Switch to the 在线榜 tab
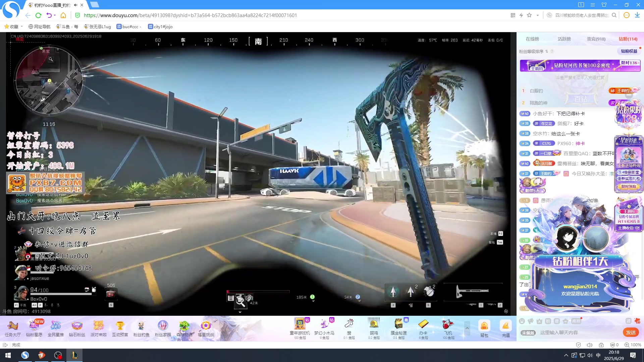 [x=532, y=39]
